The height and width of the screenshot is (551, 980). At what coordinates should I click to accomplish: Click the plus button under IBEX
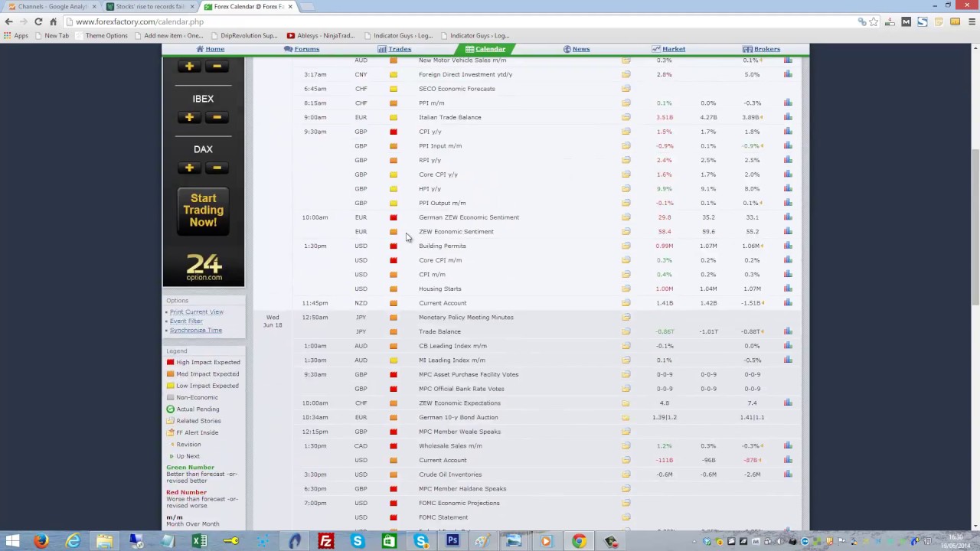189,117
